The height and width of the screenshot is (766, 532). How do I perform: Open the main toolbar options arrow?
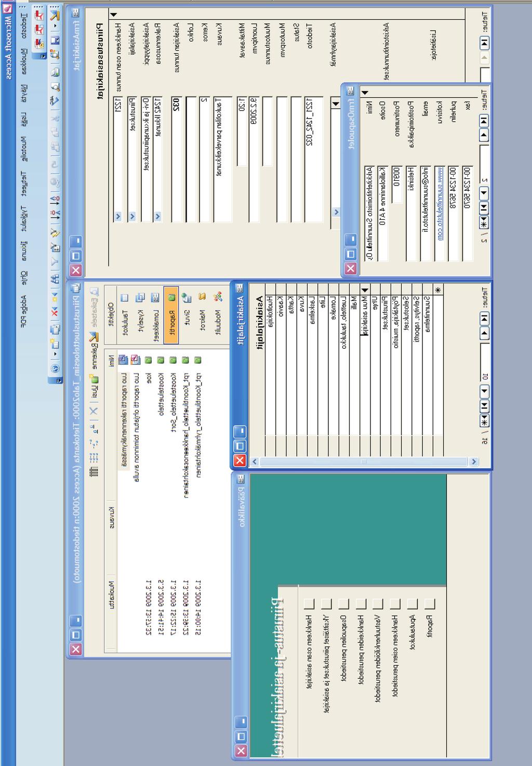pos(55,380)
